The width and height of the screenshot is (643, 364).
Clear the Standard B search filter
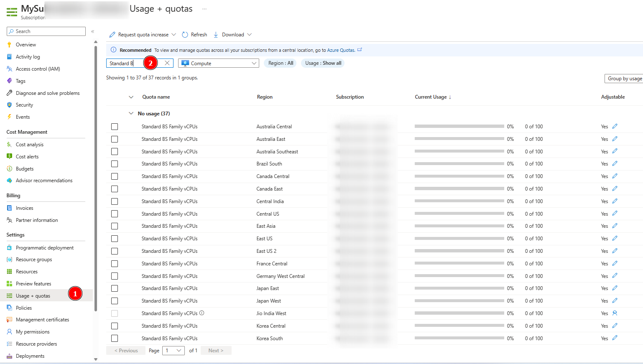tap(167, 63)
